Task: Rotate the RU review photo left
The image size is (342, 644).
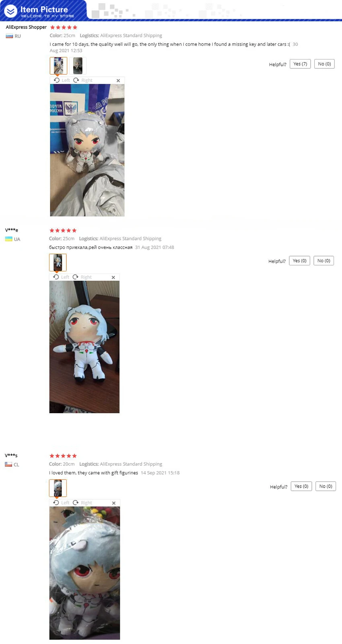Action: click(x=62, y=80)
